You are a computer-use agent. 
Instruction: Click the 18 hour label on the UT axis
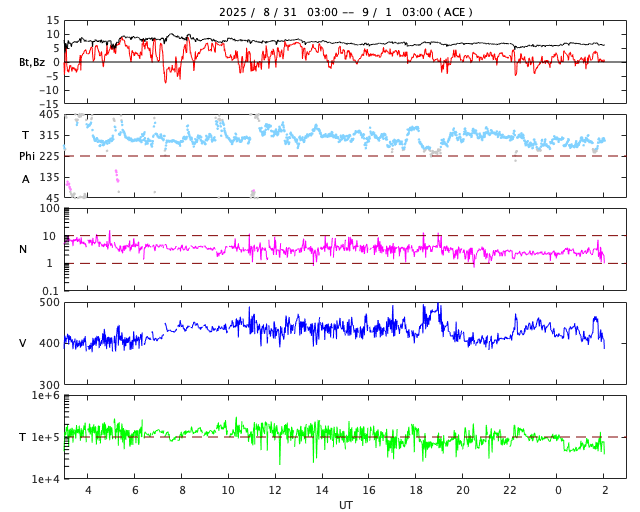pos(416,490)
